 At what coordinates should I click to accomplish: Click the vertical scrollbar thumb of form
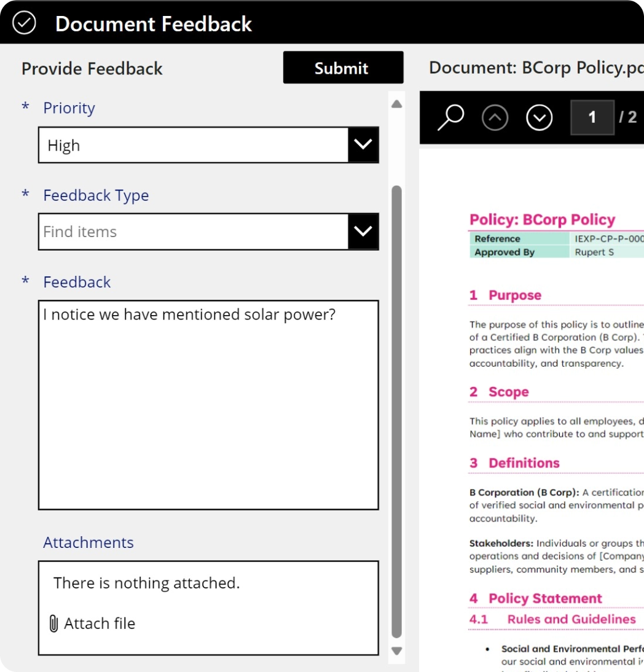396,412
